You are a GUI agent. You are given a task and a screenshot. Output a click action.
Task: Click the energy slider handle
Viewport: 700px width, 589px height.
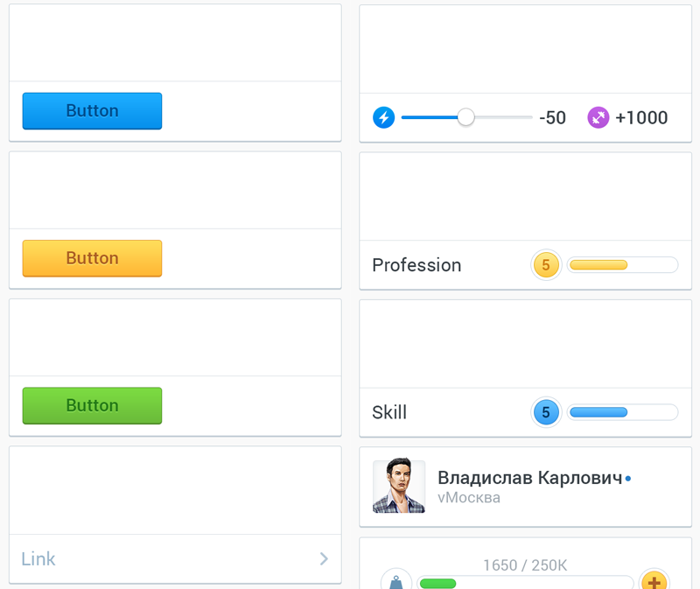[465, 116]
